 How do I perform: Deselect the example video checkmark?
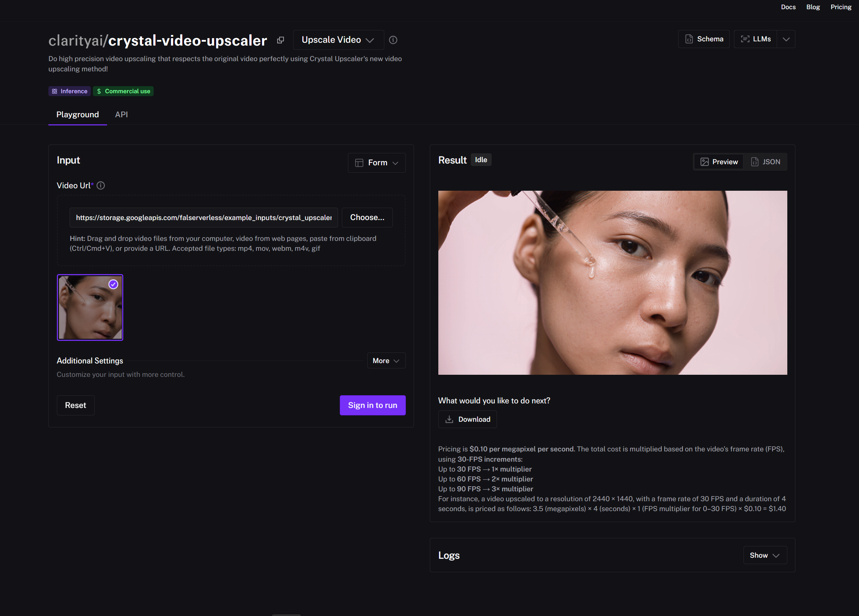(x=113, y=284)
